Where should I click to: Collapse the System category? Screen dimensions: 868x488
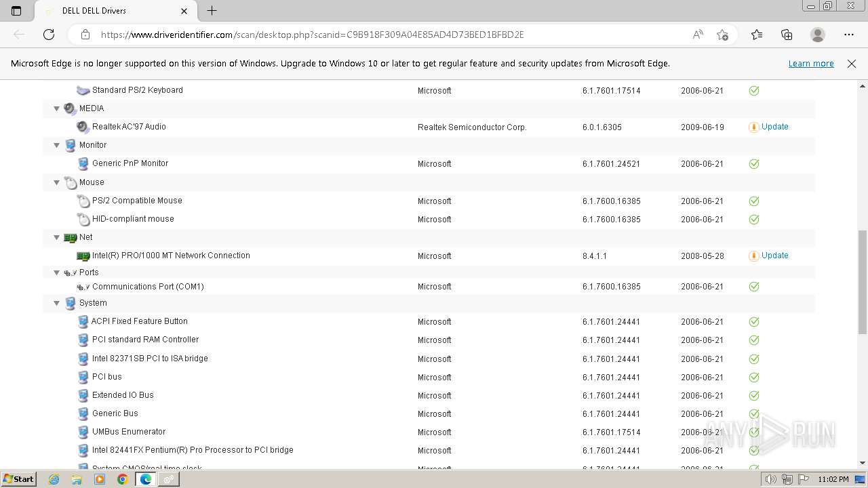click(x=57, y=303)
